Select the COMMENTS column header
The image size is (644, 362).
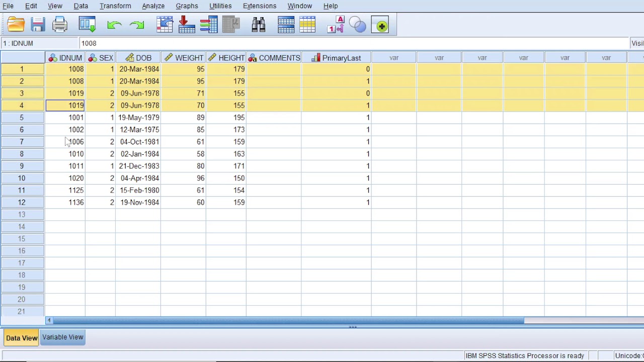coord(274,58)
